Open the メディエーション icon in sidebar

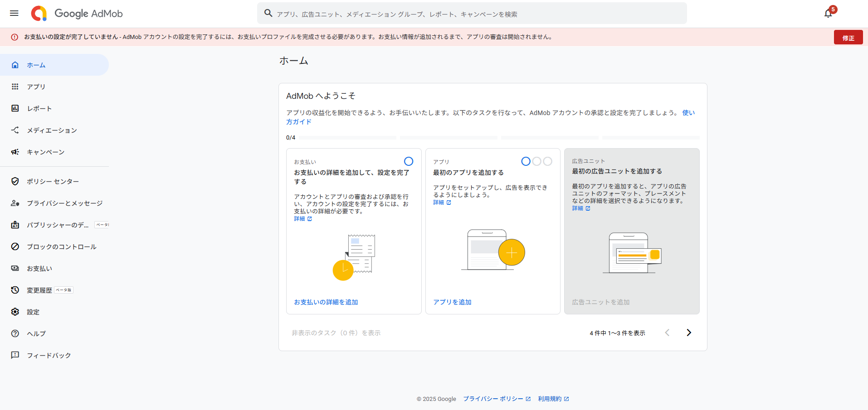pos(15,130)
